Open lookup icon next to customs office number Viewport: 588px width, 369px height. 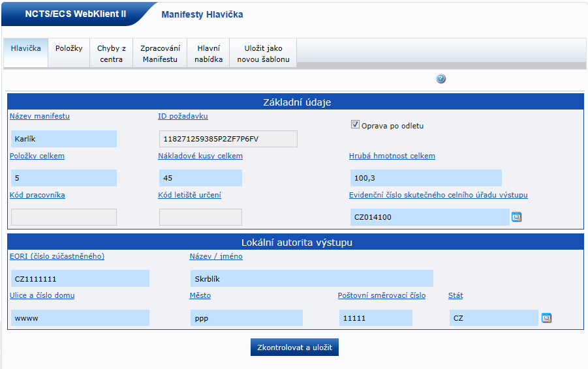[x=516, y=217]
